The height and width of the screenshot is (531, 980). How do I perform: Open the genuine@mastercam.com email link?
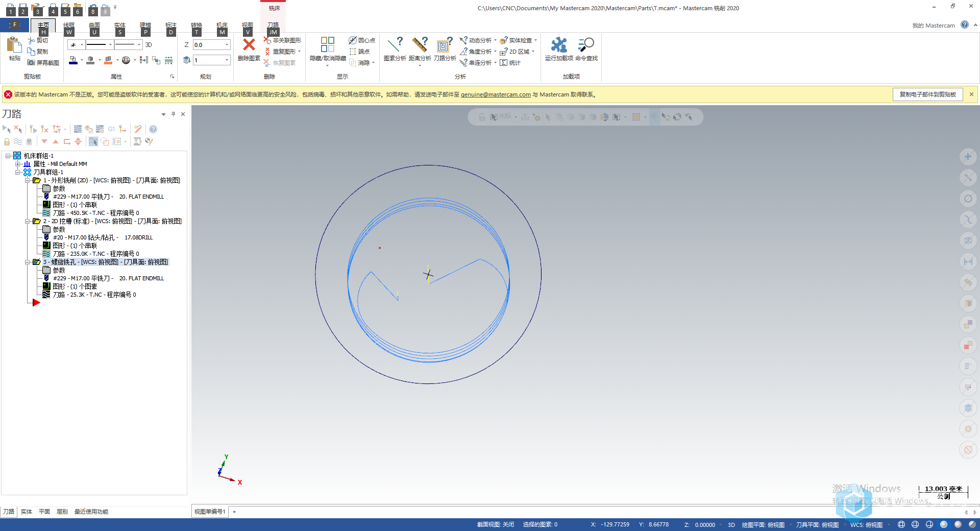click(x=496, y=94)
